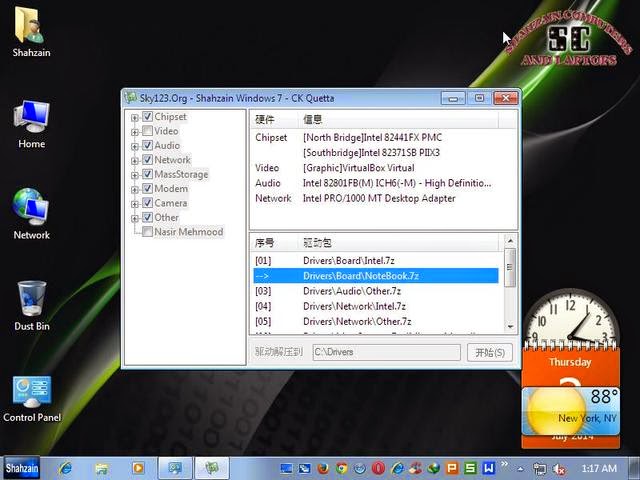
Task: Switch to the monitor app taskbar button
Action: click(x=175, y=468)
